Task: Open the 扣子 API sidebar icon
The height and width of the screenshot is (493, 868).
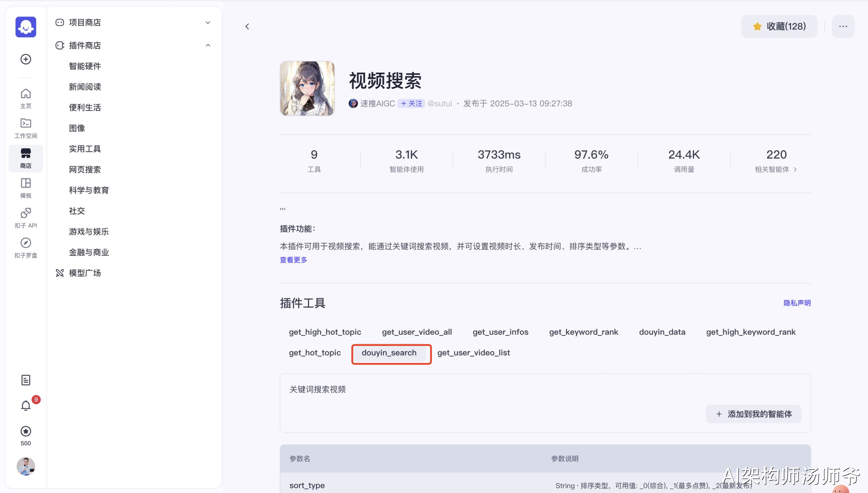Action: [x=25, y=217]
